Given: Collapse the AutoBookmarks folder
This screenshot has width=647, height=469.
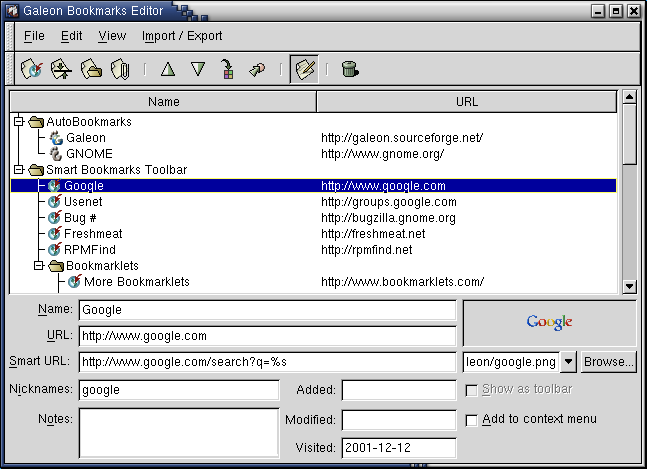Looking at the screenshot, I should click(x=19, y=122).
